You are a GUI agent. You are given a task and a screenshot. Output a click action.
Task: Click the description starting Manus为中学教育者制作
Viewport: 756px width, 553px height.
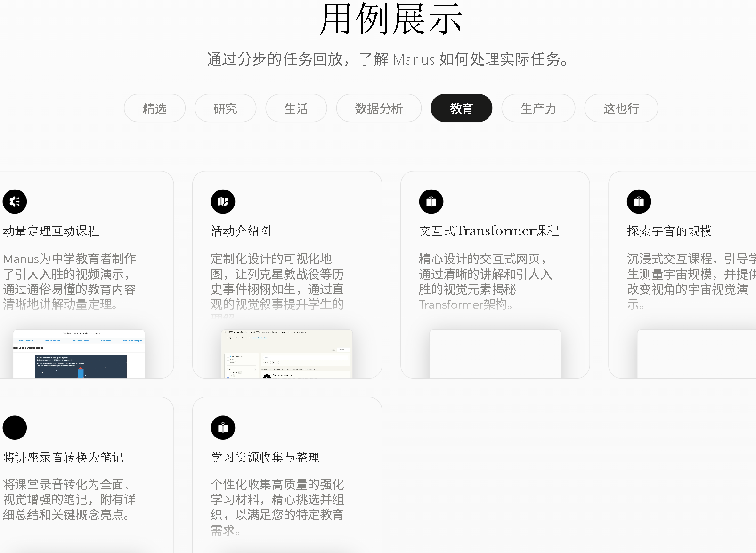point(70,281)
